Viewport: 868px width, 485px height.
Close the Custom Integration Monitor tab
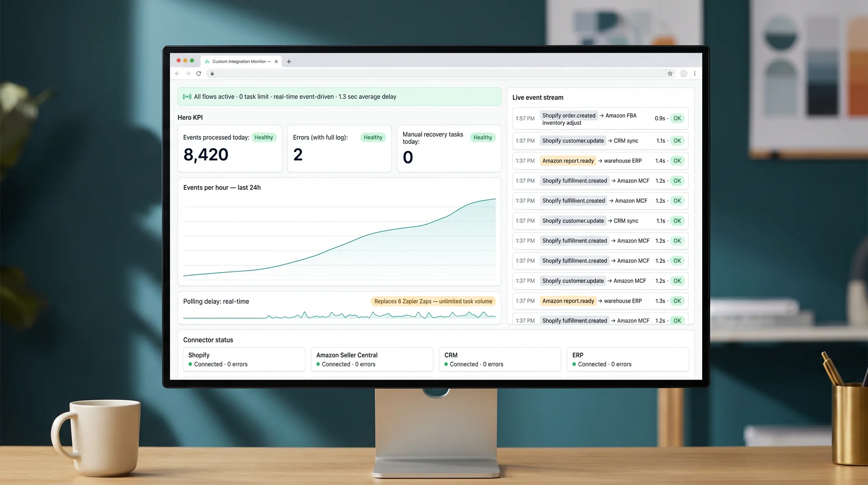coord(276,62)
